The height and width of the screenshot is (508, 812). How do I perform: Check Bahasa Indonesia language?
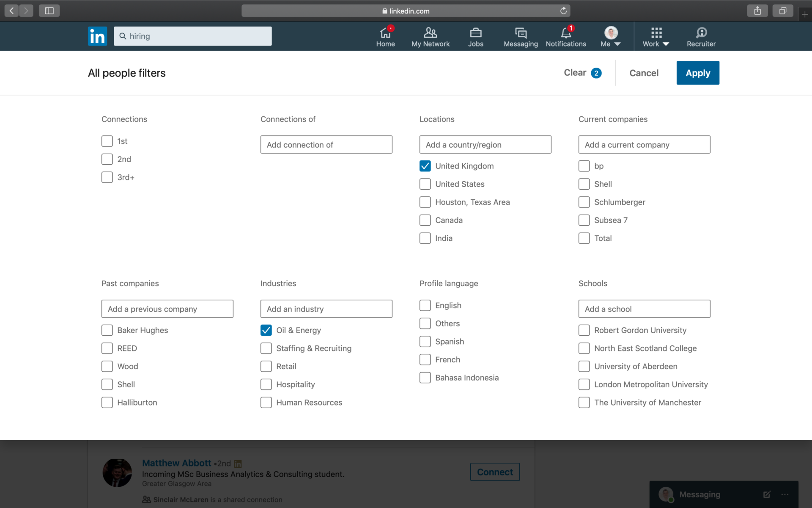coord(425,378)
